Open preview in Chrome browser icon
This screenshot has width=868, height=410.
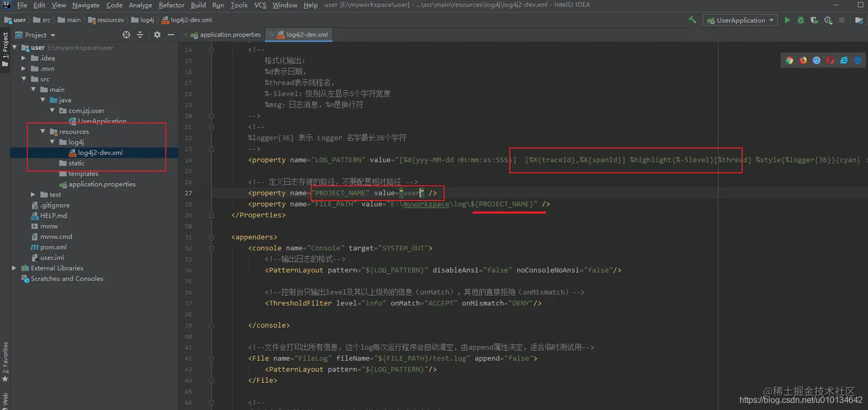tap(789, 60)
